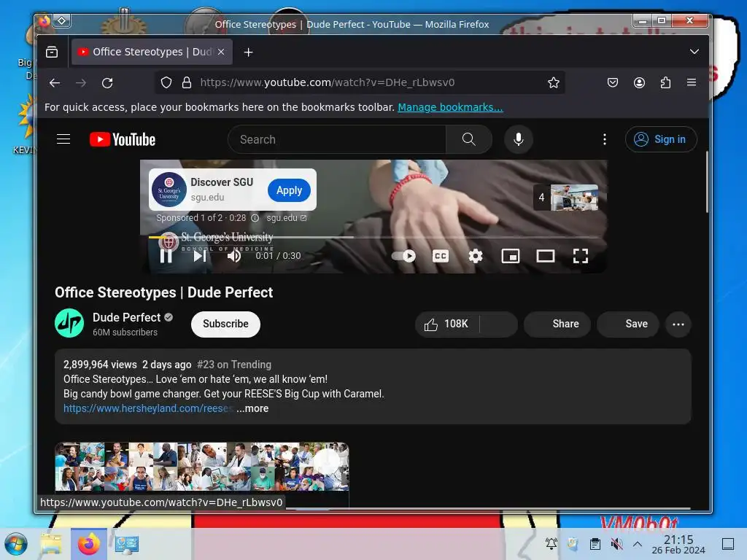Expand description with ...more
The height and width of the screenshot is (560, 747).
[x=252, y=408]
